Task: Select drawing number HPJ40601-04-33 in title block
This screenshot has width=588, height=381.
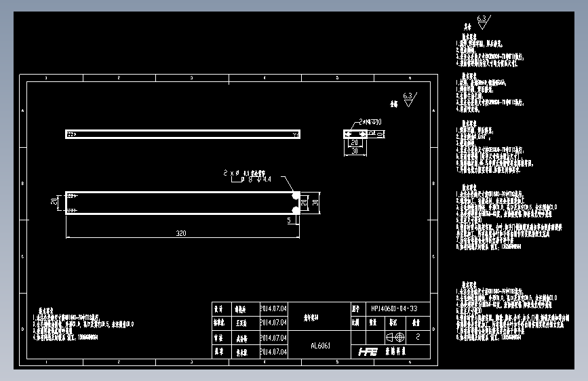Action: pos(394,308)
